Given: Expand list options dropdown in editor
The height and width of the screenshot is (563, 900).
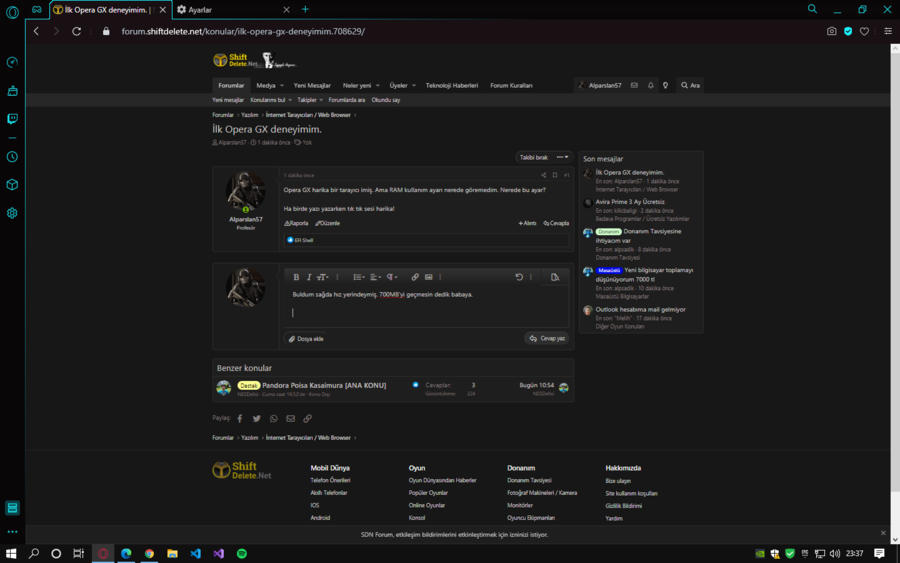Looking at the screenshot, I should coord(359,277).
